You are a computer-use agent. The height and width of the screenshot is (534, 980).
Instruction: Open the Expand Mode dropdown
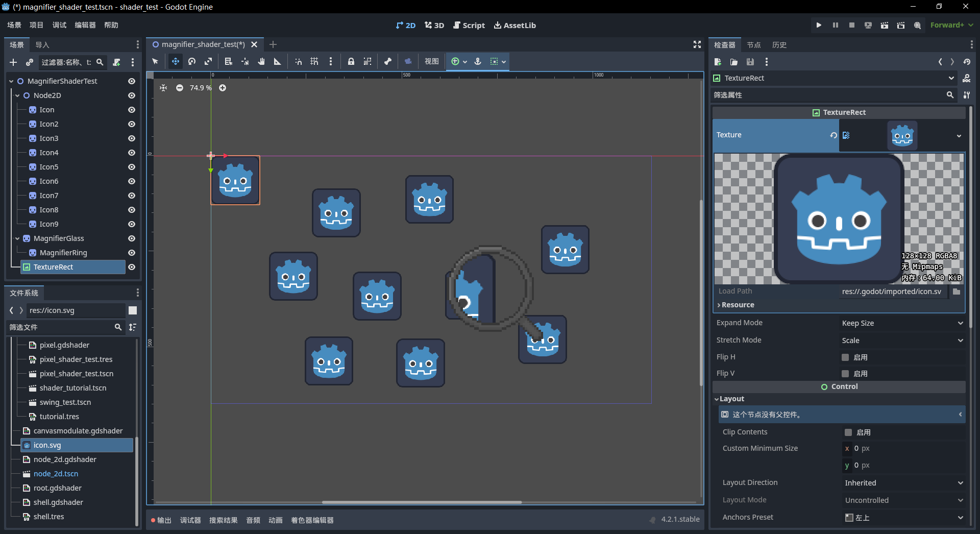pos(902,323)
